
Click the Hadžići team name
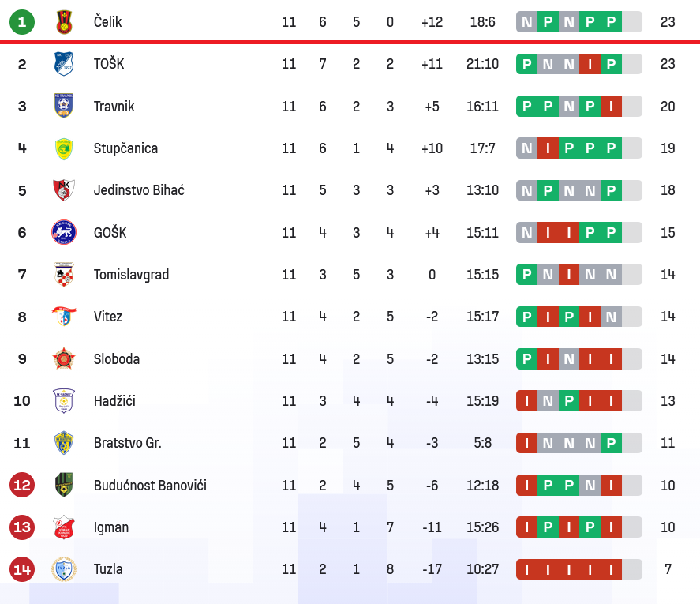(114, 401)
